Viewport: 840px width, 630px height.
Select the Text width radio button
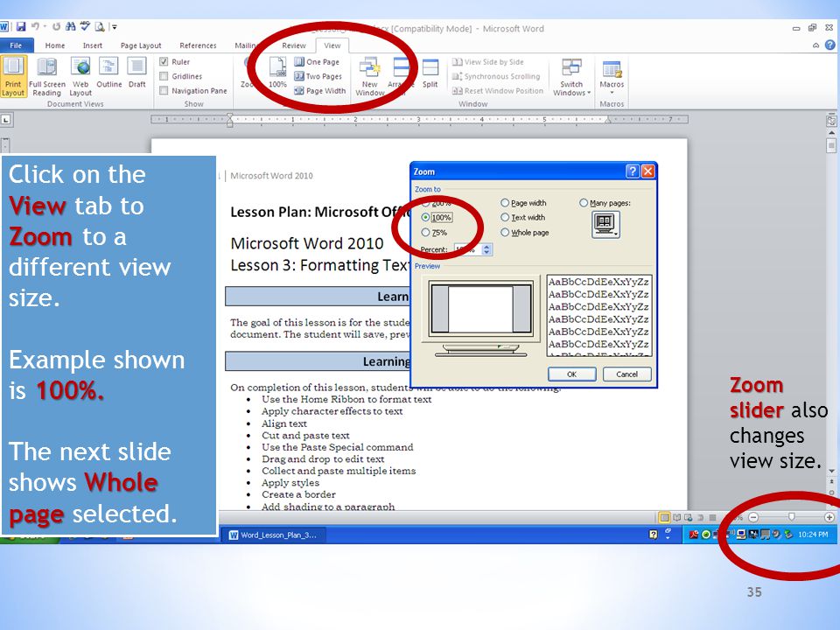[505, 217]
